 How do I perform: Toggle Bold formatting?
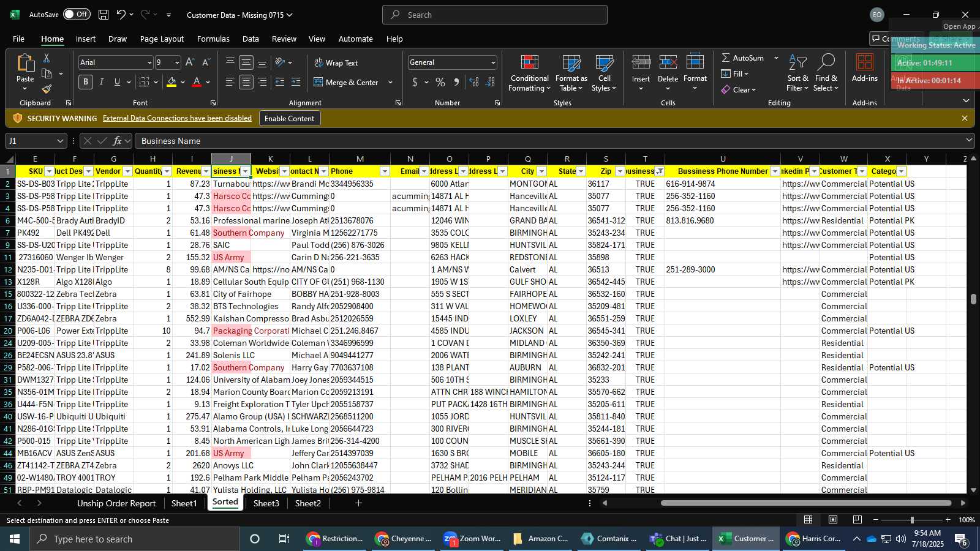[86, 82]
